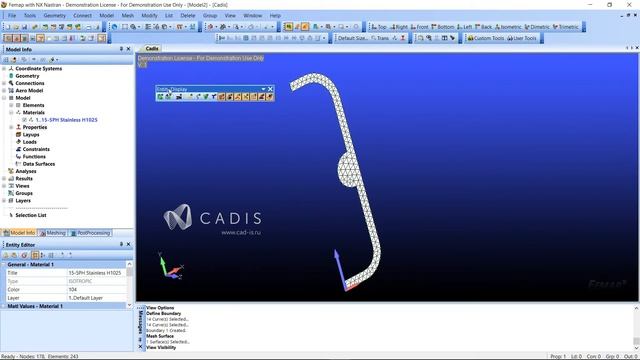Click the first icon in the Model Info toolbar
640x360 pixels.
point(6,60)
